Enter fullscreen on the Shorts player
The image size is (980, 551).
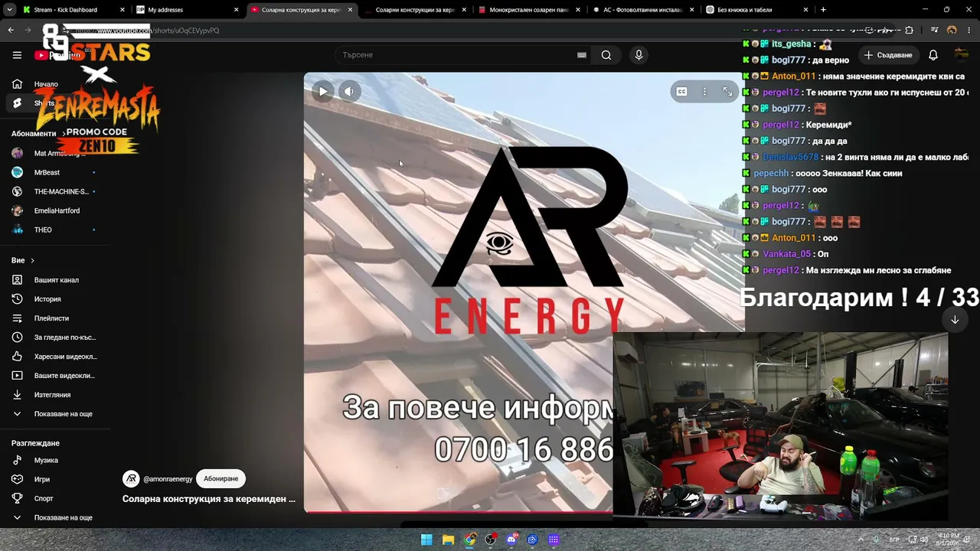727,92
